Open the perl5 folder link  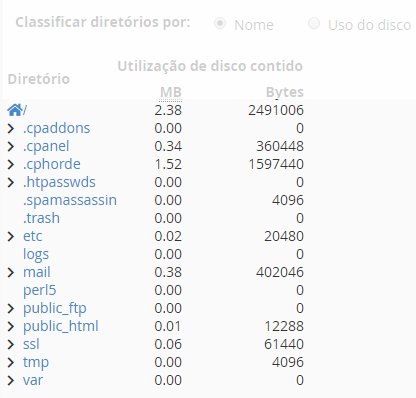point(40,290)
